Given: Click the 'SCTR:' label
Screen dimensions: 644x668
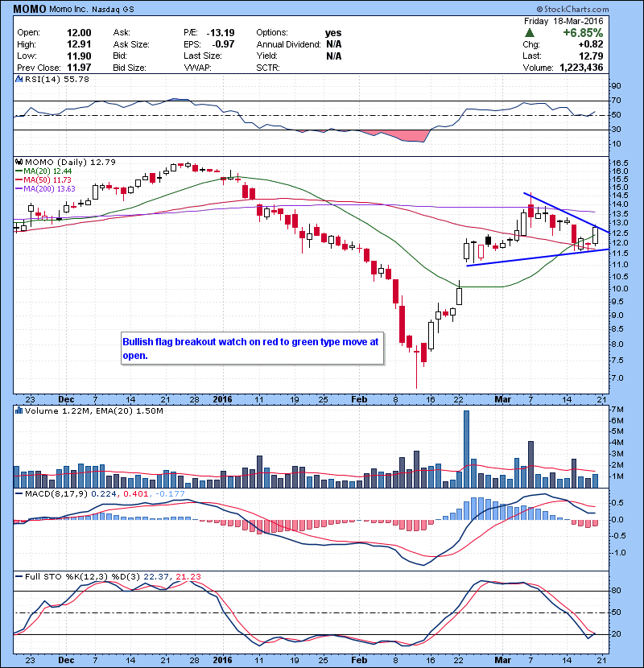Looking at the screenshot, I should click(x=268, y=68).
